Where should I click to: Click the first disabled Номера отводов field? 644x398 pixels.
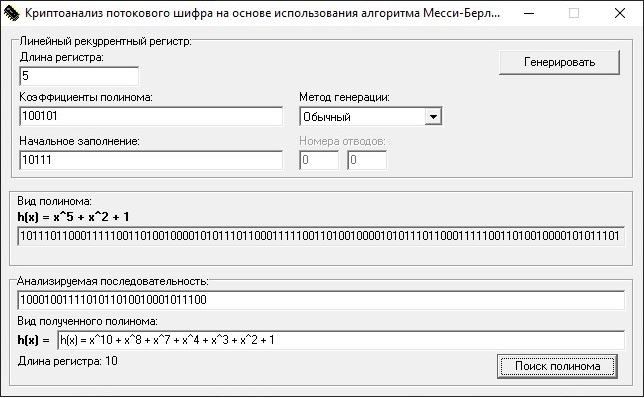point(319,160)
